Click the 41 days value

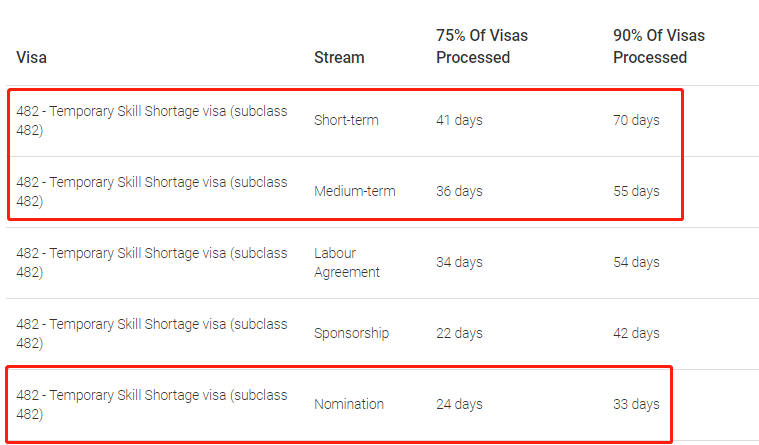coord(459,120)
